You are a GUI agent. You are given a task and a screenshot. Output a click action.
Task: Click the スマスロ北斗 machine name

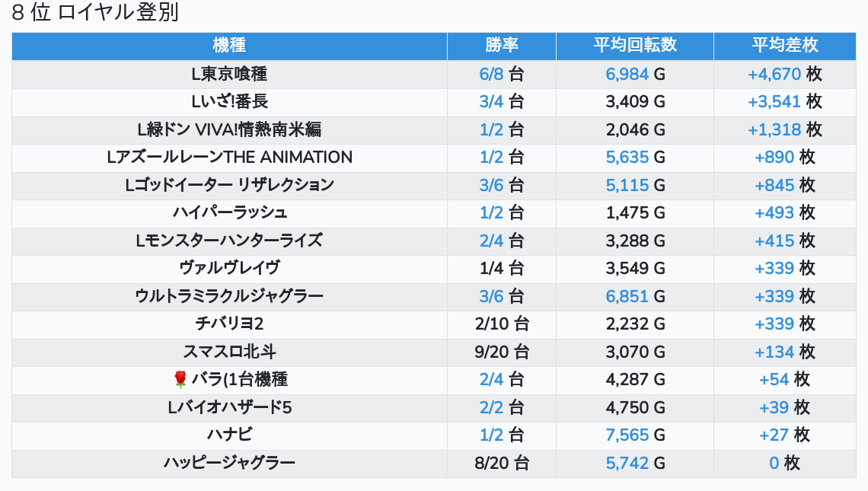pyautogui.click(x=229, y=352)
